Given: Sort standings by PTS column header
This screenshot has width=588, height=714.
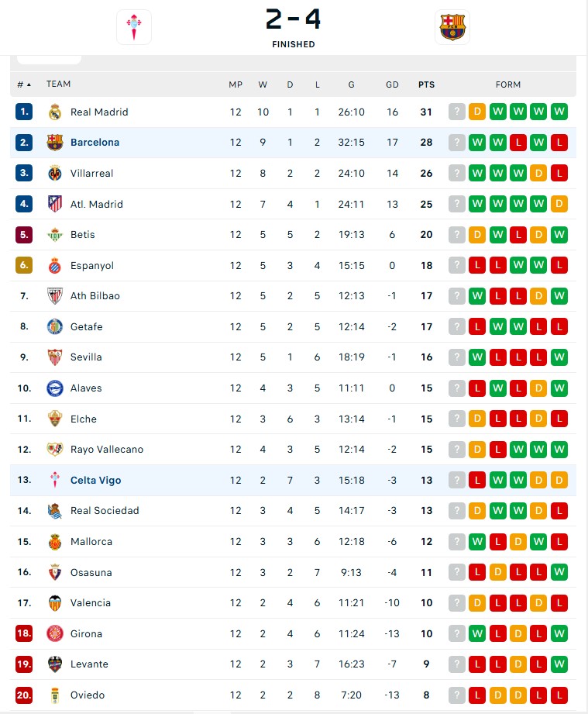Looking at the screenshot, I should click(x=426, y=85).
